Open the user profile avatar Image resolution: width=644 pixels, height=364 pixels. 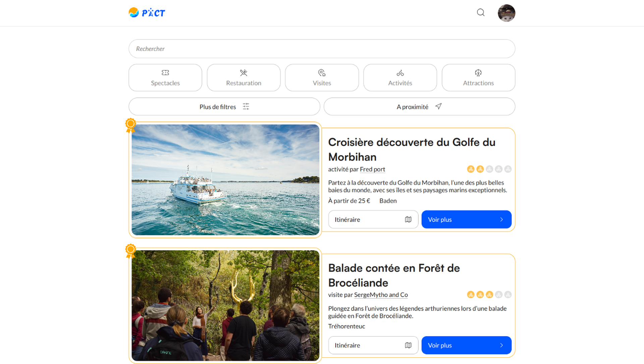[506, 13]
